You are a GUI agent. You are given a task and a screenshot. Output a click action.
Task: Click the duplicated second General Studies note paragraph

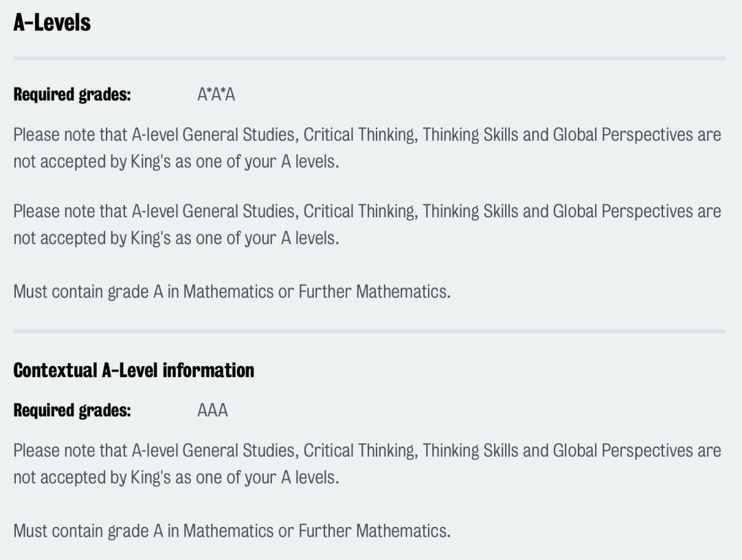point(367,225)
